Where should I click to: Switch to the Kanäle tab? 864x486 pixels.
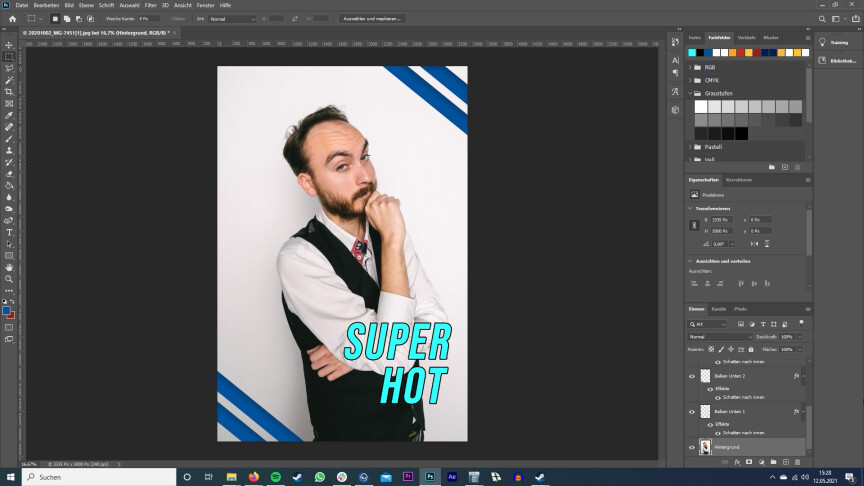(x=719, y=309)
